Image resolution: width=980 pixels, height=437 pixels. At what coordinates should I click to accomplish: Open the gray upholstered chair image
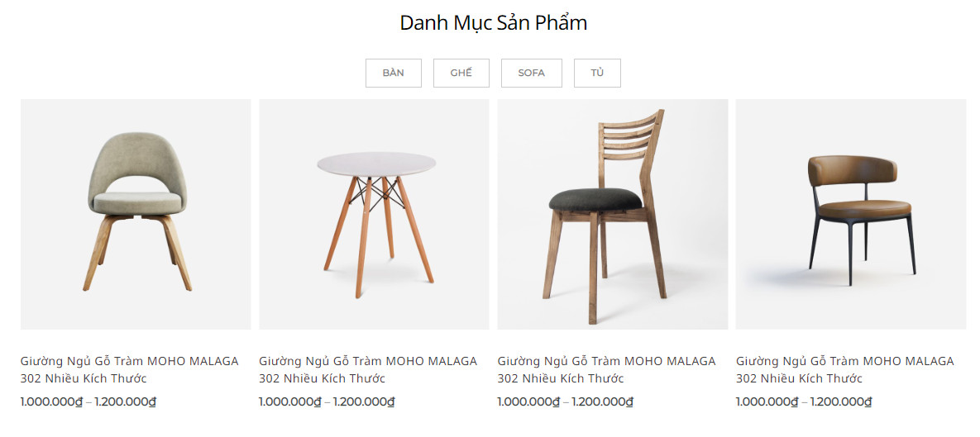136,214
